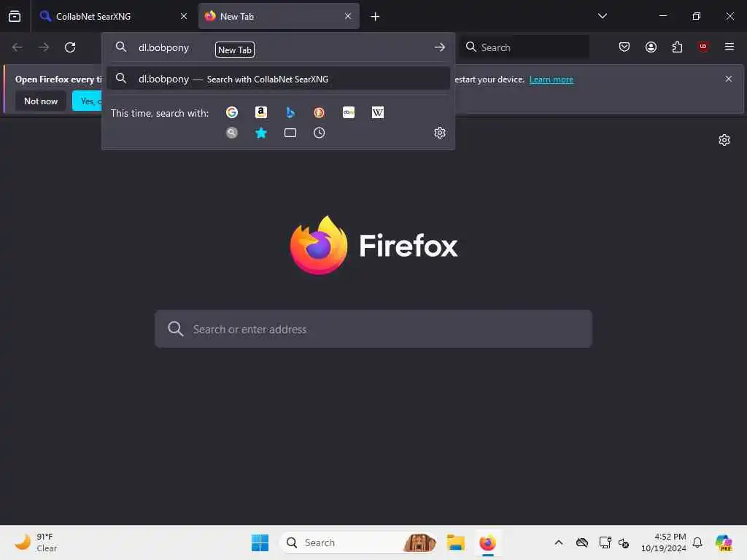Show hidden system tray icons
This screenshot has height=560, width=747.
pyautogui.click(x=559, y=542)
